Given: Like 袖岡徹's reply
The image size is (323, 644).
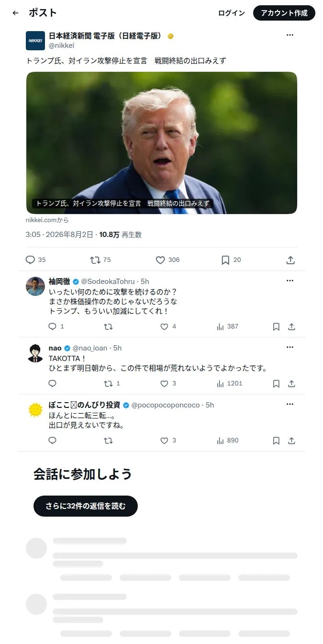Looking at the screenshot, I should (x=164, y=327).
